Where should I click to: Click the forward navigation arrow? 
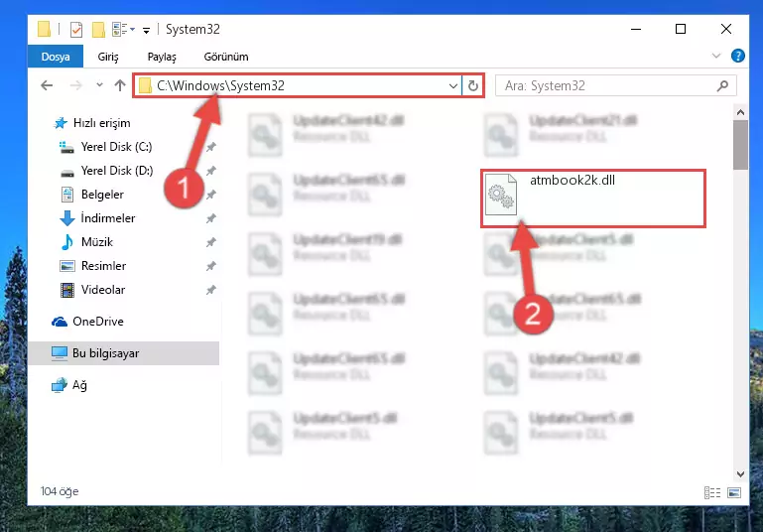(76, 85)
